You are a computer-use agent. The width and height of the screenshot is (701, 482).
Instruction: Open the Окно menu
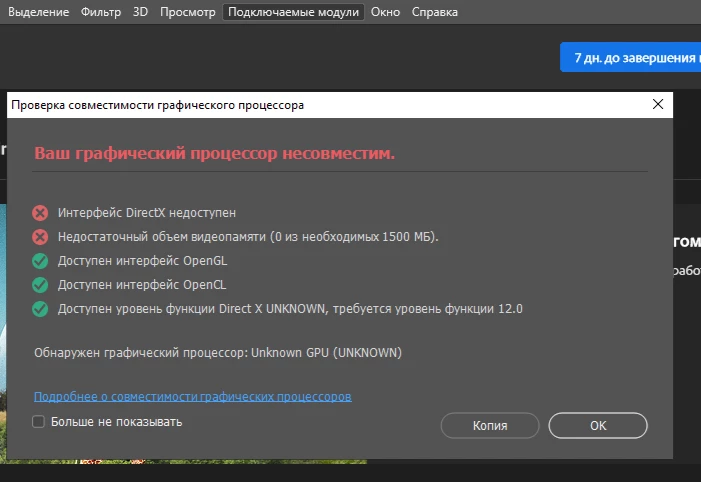(x=385, y=12)
